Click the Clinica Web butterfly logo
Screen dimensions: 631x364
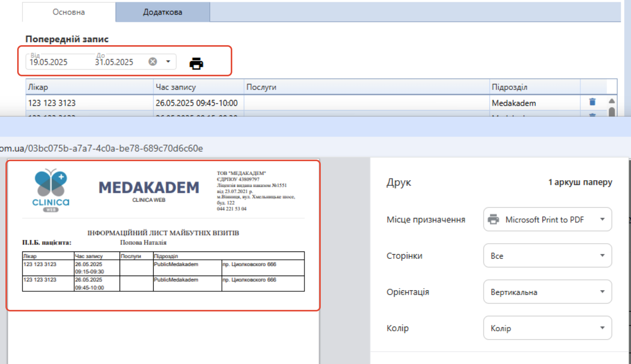(x=51, y=190)
